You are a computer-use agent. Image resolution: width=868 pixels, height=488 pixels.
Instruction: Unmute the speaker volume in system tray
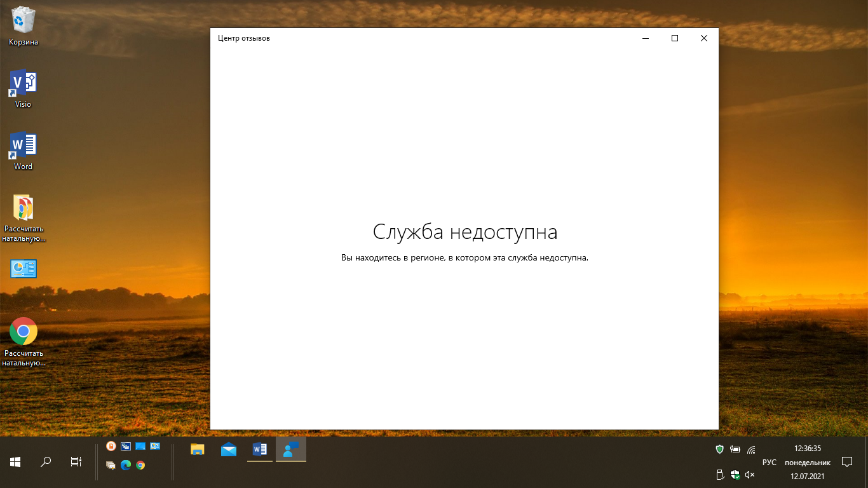point(750,475)
